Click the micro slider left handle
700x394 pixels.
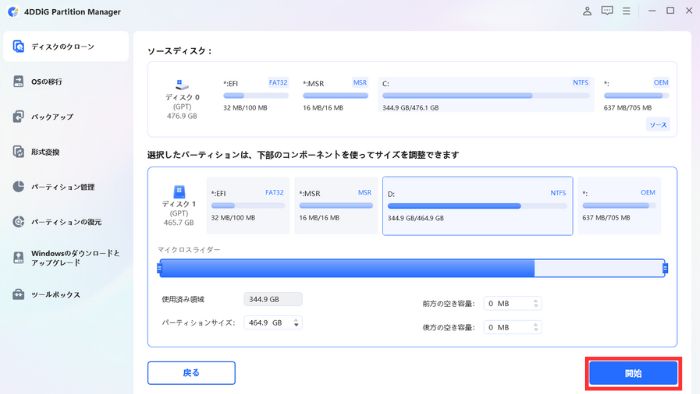(159, 268)
